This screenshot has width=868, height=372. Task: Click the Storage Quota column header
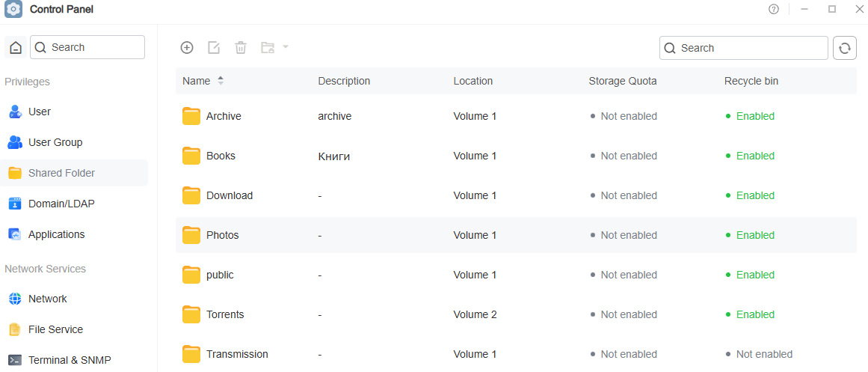(623, 81)
